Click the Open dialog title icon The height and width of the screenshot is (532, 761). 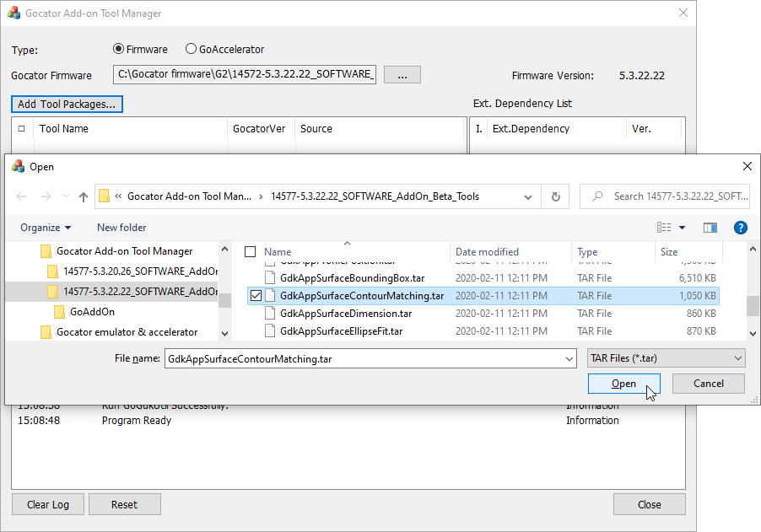[x=18, y=166]
